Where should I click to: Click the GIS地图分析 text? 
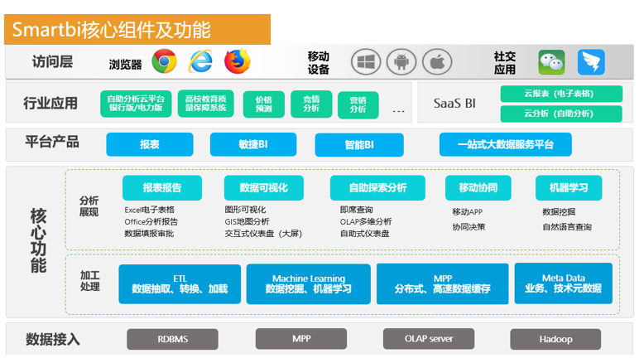click(247, 221)
